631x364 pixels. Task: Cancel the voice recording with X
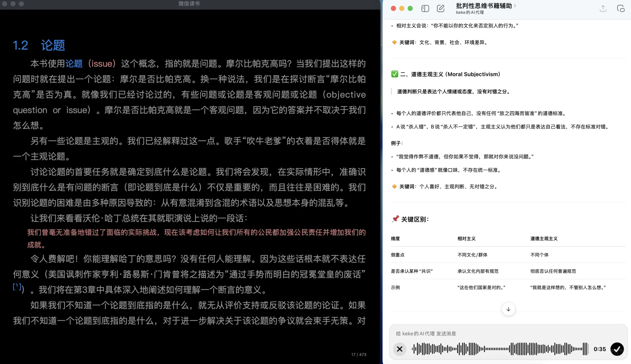[x=400, y=349]
